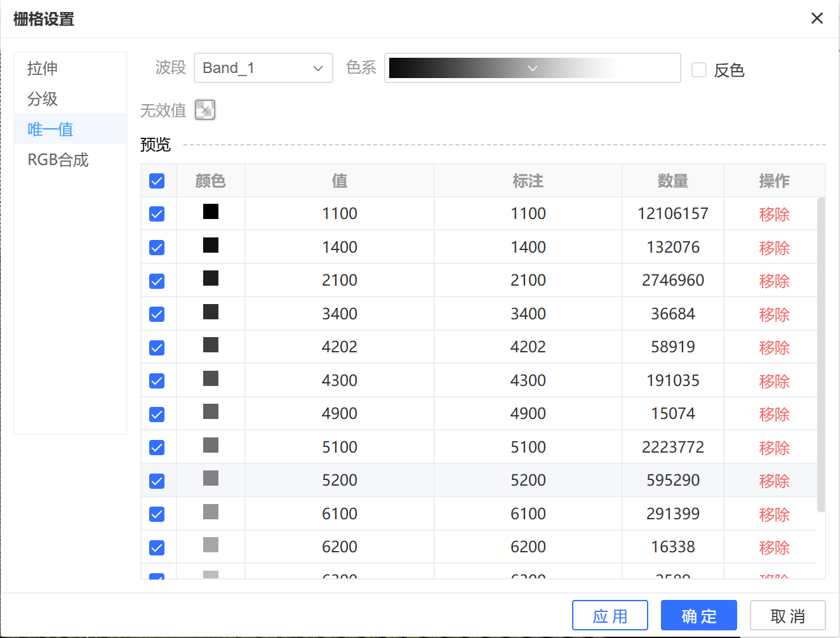
Task: Open the RGB合成 tab
Action: point(58,160)
